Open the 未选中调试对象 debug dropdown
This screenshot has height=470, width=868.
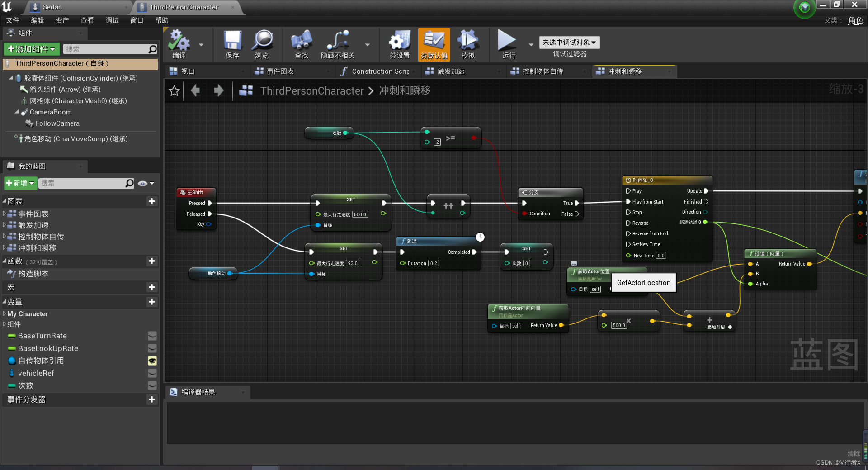point(569,42)
